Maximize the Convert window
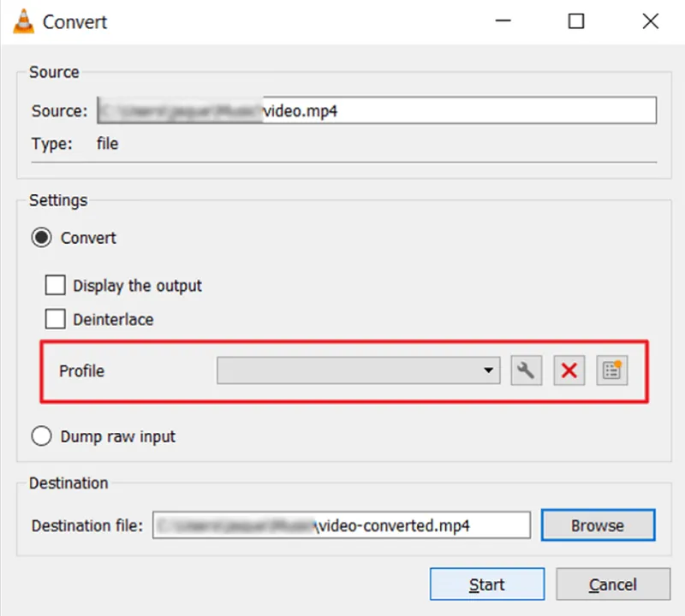The width and height of the screenshot is (685, 616). [x=575, y=21]
